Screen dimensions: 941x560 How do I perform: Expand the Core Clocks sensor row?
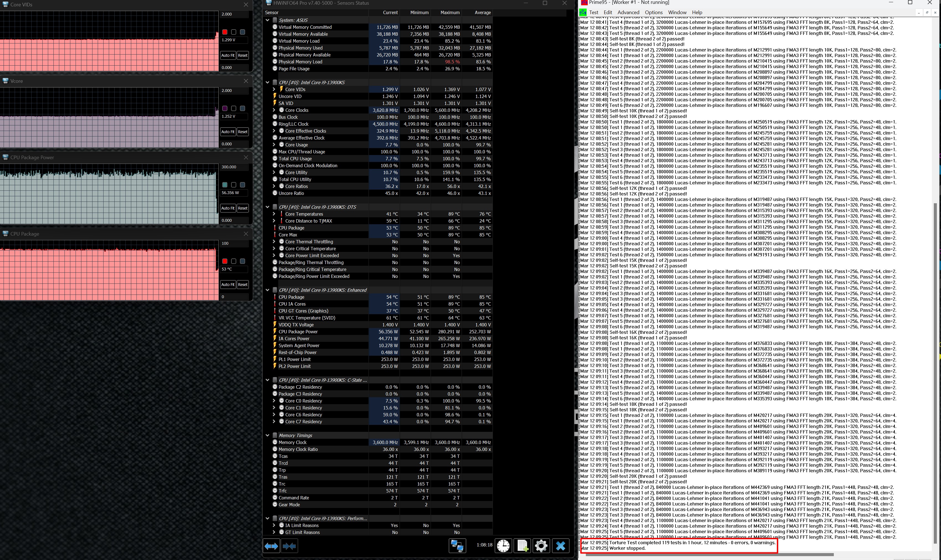[274, 110]
